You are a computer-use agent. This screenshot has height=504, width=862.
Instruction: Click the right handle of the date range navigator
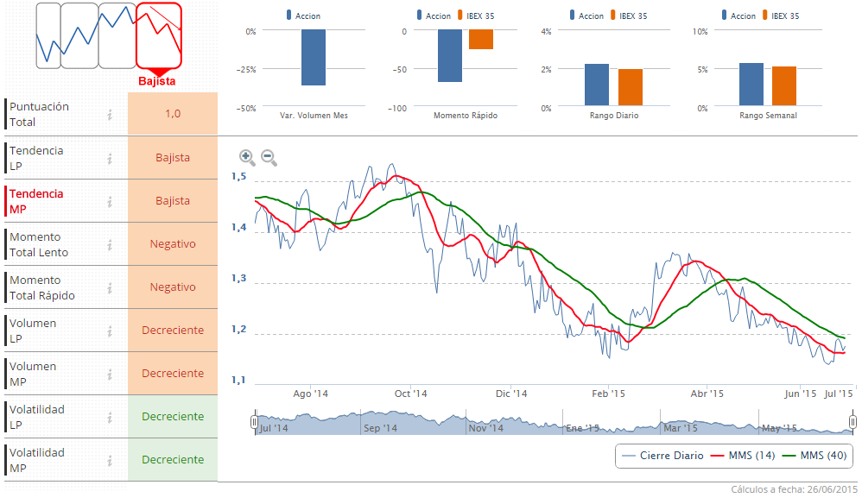click(852, 421)
